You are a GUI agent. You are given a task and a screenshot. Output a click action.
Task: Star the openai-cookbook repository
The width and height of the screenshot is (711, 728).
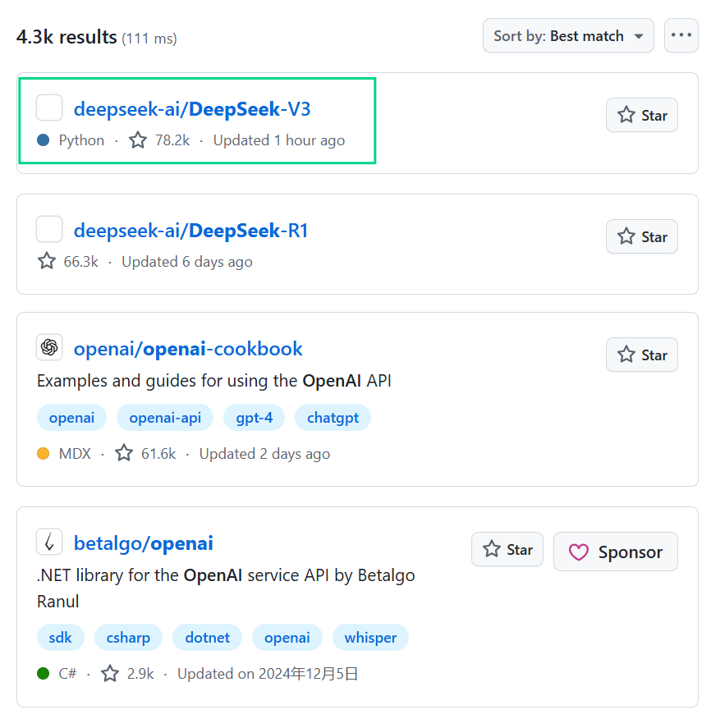tap(641, 355)
